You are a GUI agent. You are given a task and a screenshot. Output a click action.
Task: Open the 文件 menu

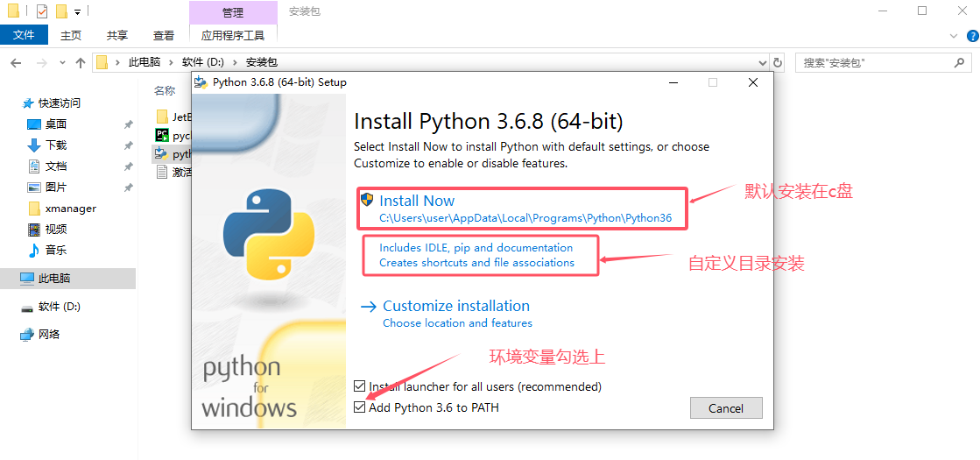[24, 35]
